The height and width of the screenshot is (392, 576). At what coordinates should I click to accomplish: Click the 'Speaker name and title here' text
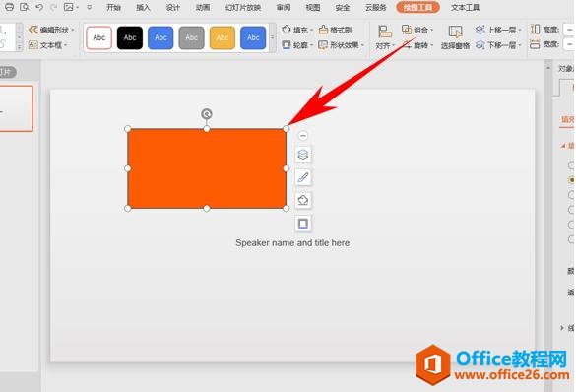coord(292,243)
